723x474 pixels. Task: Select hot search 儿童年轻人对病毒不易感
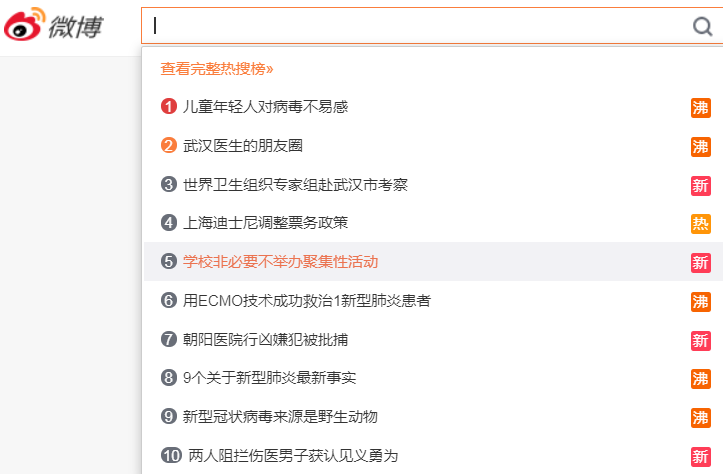pyautogui.click(x=266, y=107)
